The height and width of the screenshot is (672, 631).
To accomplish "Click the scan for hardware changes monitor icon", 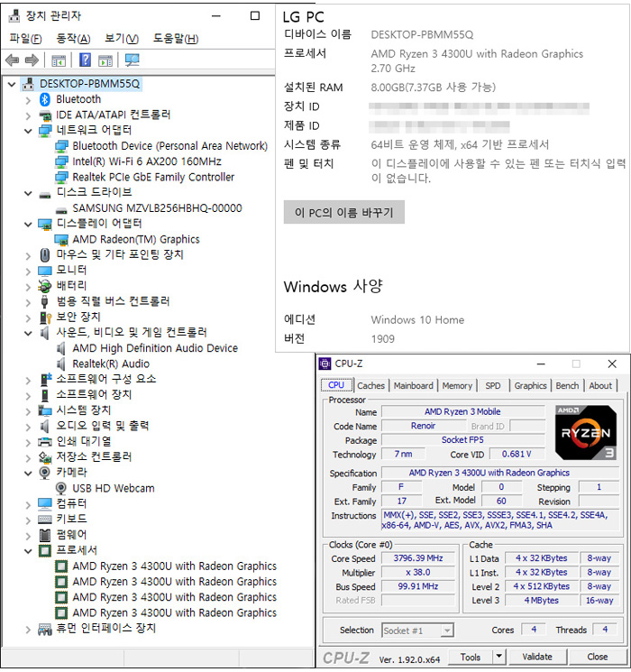I will [133, 60].
